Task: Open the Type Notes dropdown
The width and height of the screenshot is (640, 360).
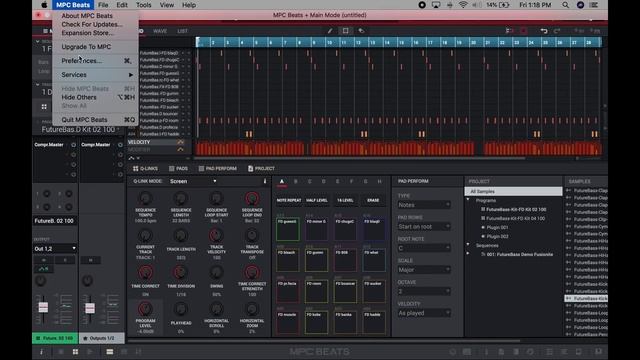Action: pos(424,205)
